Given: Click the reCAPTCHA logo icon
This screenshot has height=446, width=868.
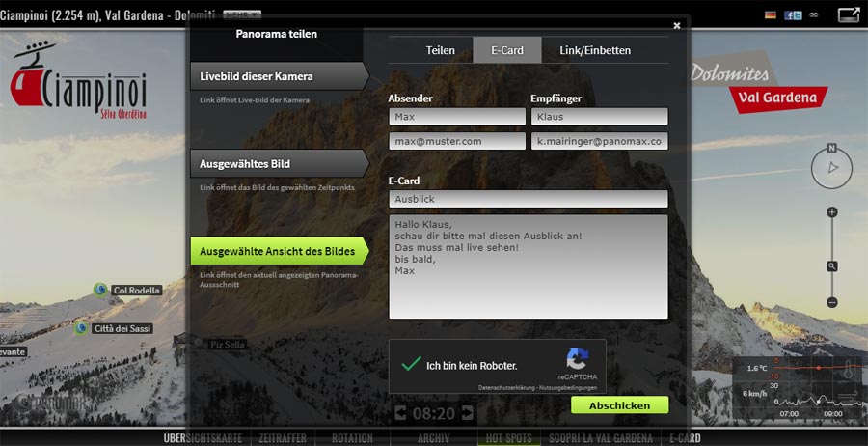Looking at the screenshot, I should (x=577, y=359).
